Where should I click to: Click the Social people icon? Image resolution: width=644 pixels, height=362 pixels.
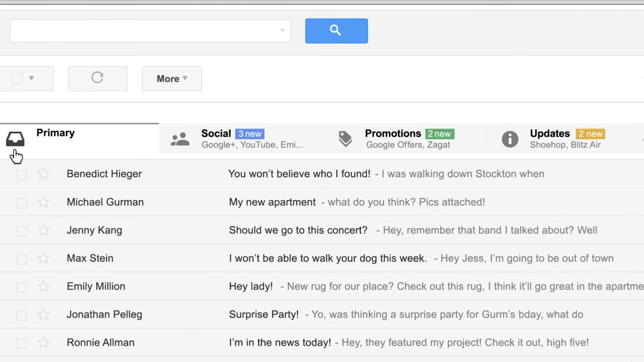(x=180, y=139)
